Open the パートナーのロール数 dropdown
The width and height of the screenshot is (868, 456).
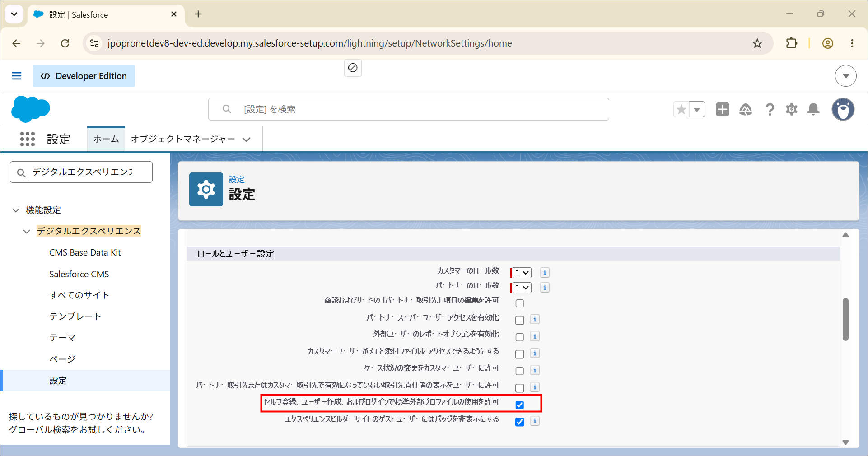pyautogui.click(x=522, y=288)
